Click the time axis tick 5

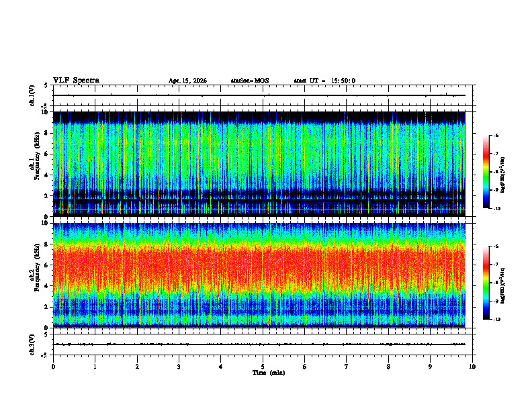[263, 367]
